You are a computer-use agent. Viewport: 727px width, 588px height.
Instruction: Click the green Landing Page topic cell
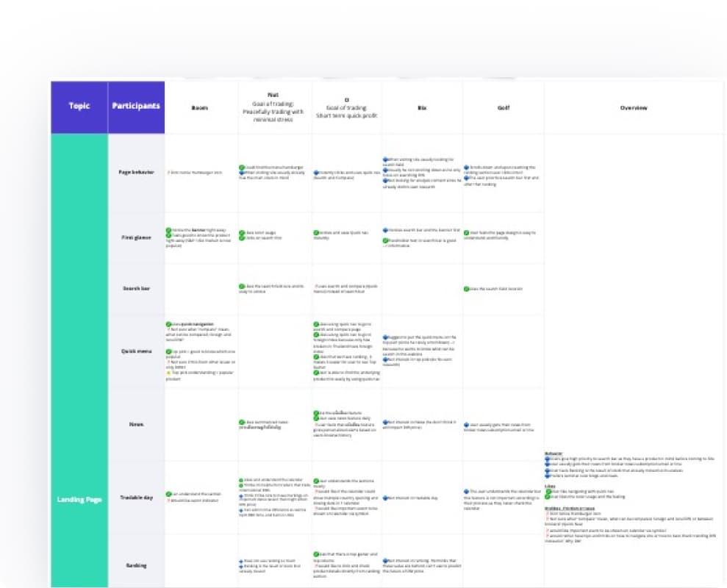(79, 500)
